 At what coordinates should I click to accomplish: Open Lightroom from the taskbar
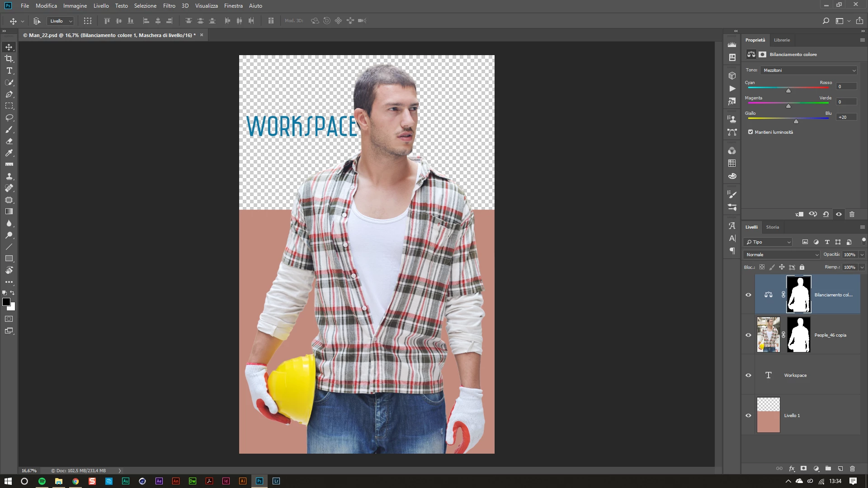click(x=276, y=481)
